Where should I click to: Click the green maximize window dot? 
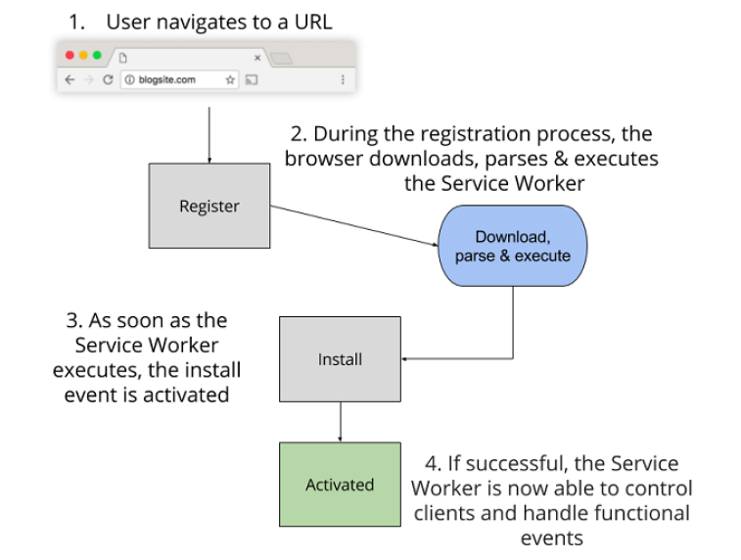[97, 55]
